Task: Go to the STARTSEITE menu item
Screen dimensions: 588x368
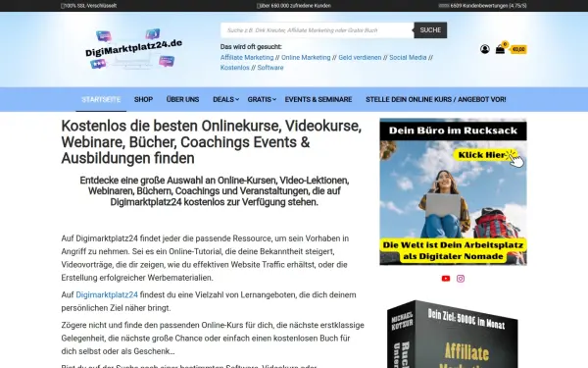Action: 101,99
